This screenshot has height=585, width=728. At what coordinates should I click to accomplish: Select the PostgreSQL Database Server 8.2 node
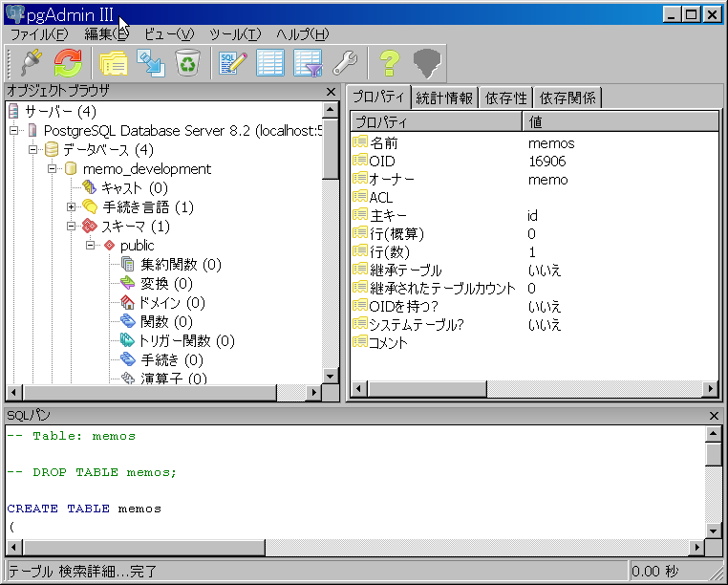(x=182, y=131)
